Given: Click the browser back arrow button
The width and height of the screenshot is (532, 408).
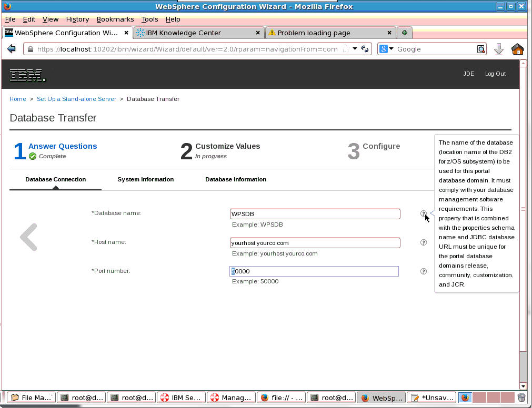Looking at the screenshot, I should pyautogui.click(x=11, y=49).
